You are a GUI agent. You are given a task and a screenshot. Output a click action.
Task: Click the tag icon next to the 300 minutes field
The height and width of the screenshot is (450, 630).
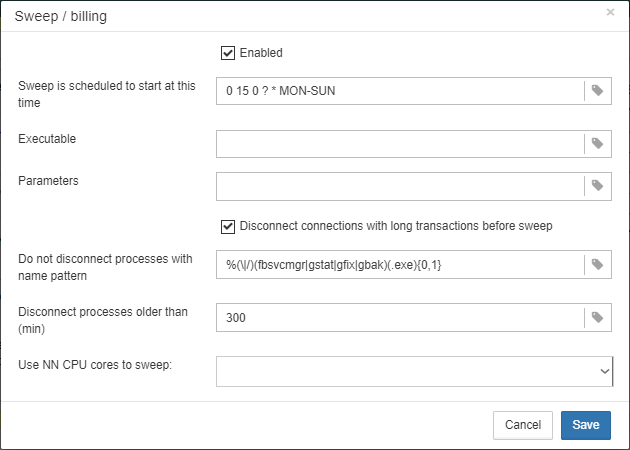[597, 317]
